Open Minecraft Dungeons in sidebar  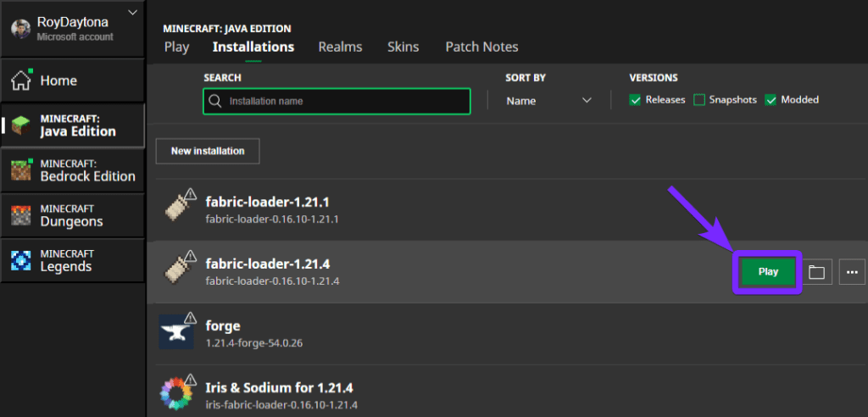coord(73,216)
